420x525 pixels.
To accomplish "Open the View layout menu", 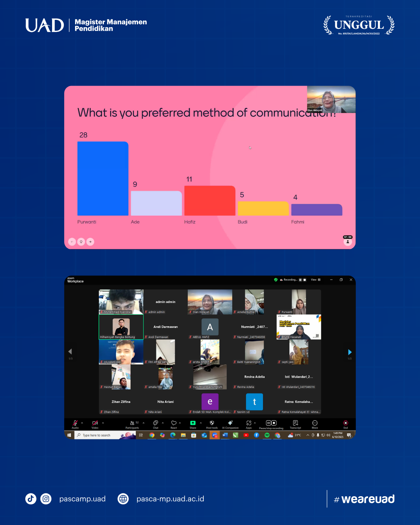I will pos(315,280).
